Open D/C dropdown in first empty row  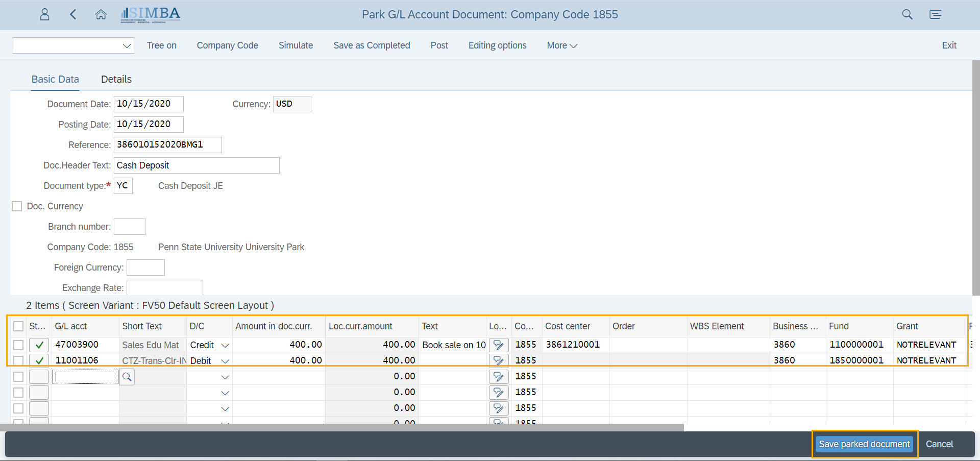click(225, 377)
